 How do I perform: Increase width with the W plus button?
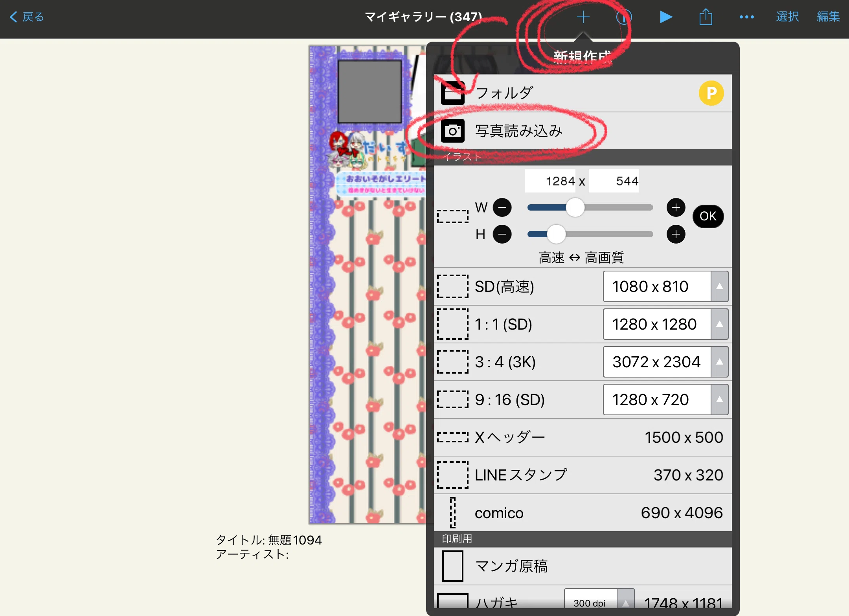coord(676,207)
